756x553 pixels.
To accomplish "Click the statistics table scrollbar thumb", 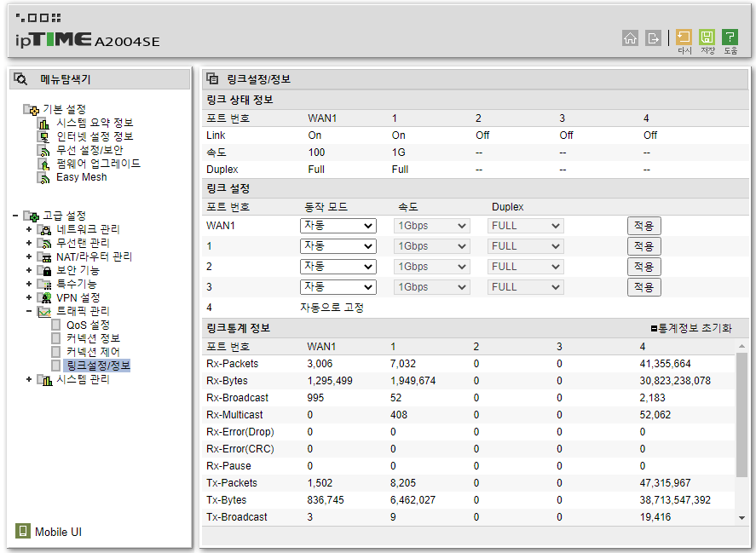I will tap(742, 415).
